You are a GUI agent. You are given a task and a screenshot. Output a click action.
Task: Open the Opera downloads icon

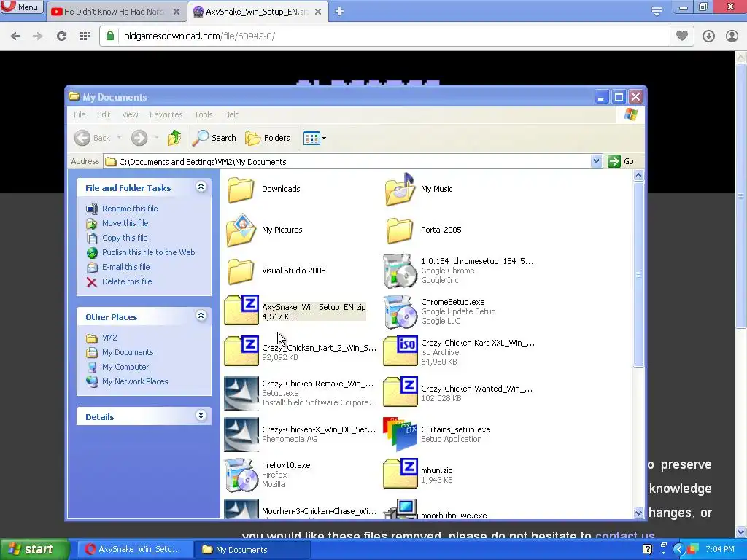tap(708, 36)
